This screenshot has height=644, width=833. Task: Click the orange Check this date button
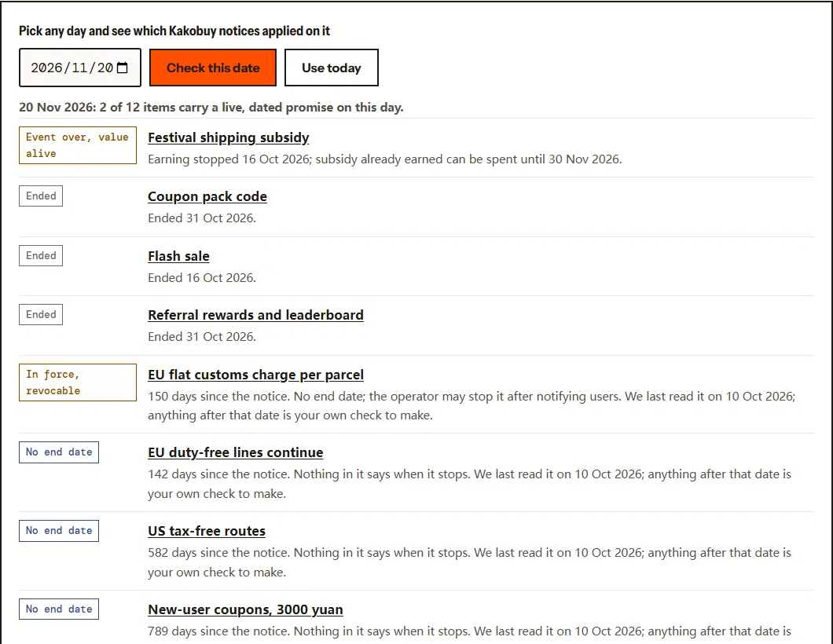[213, 68]
